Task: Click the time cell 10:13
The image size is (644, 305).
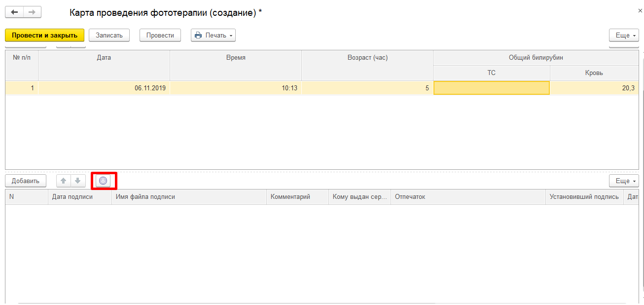Action: (235, 88)
